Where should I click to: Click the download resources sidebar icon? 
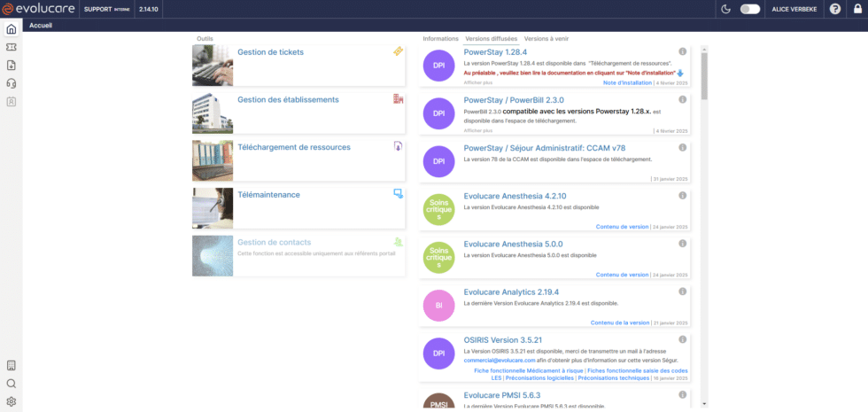coord(11,66)
